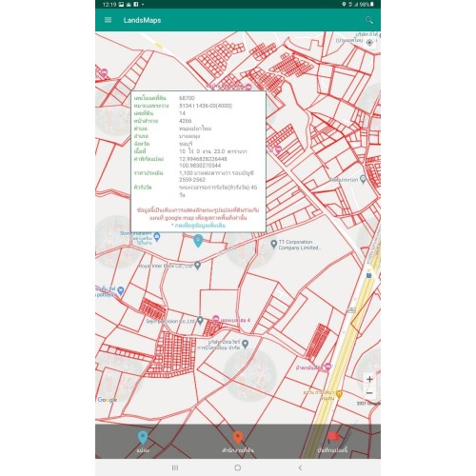
Task: Tap the status bar clock 12:19
Action: click(109, 5)
